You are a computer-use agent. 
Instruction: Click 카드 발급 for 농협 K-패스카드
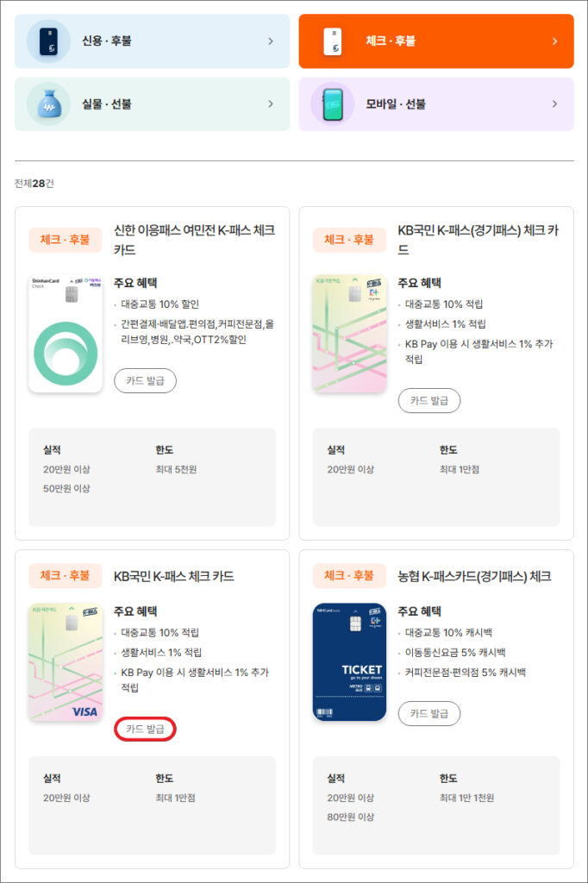tap(428, 713)
